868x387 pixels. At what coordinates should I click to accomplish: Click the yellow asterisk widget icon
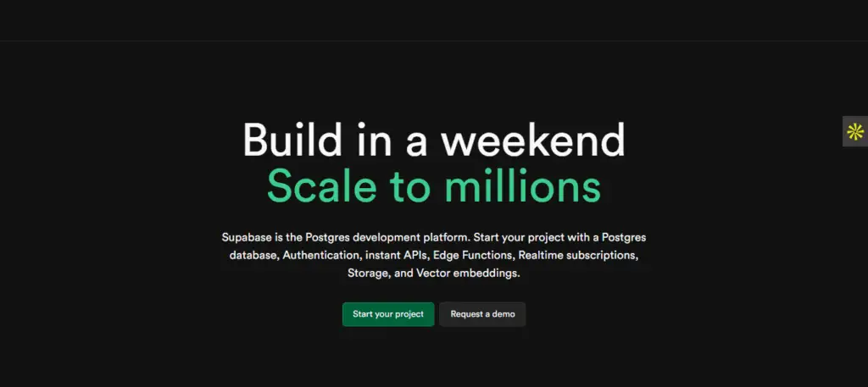point(855,131)
